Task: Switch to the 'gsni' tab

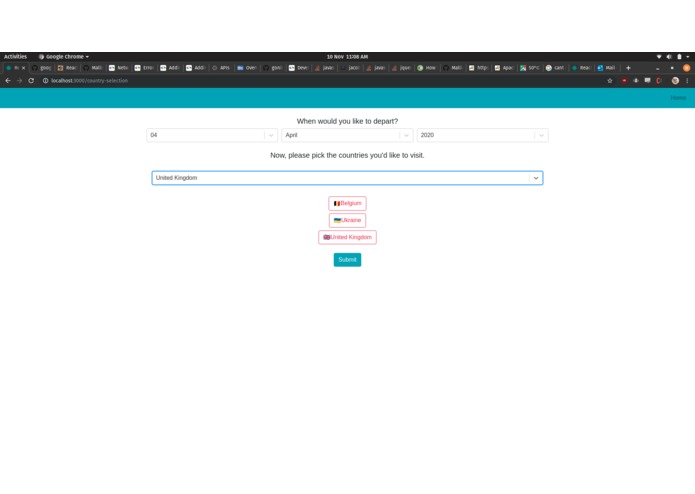Action: (x=273, y=68)
